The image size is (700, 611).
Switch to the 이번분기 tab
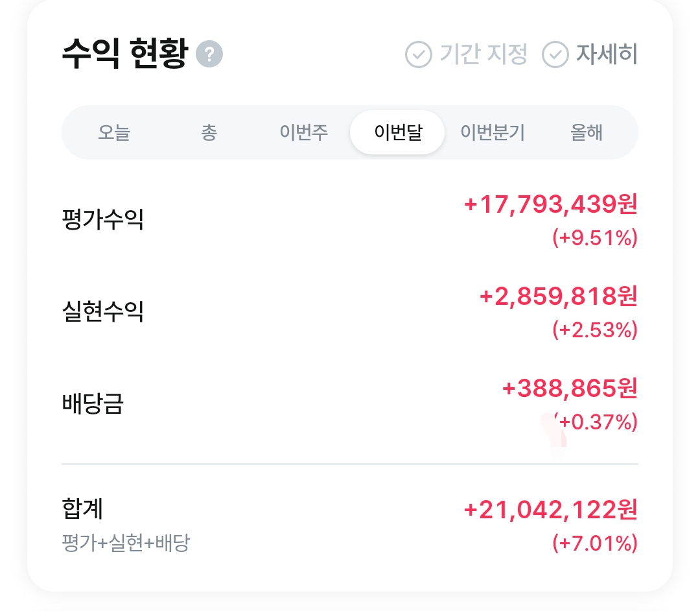click(493, 133)
